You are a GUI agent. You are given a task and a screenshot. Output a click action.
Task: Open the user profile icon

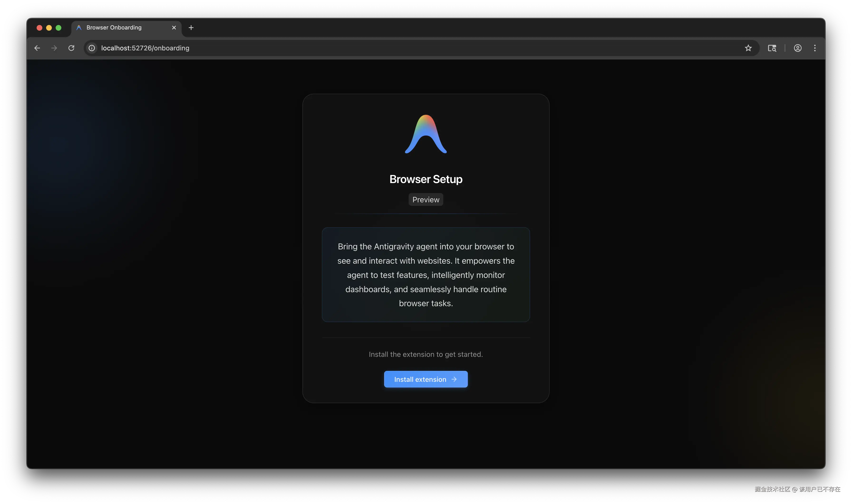(x=798, y=48)
